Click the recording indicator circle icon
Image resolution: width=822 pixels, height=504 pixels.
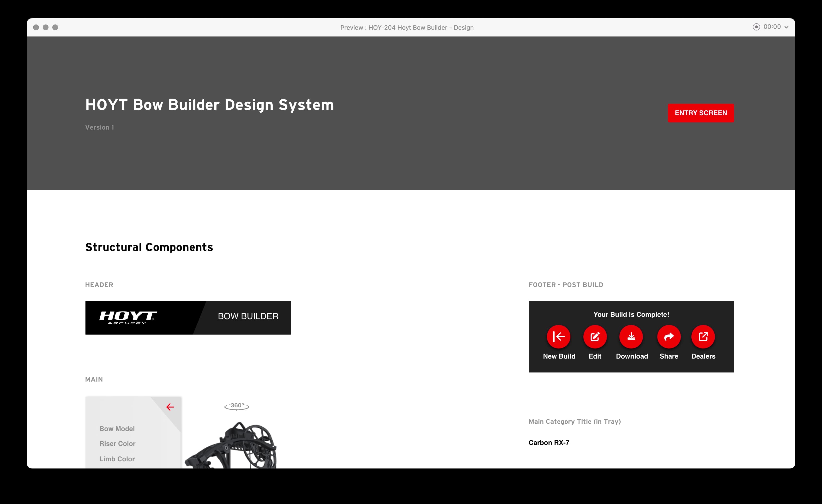click(756, 27)
